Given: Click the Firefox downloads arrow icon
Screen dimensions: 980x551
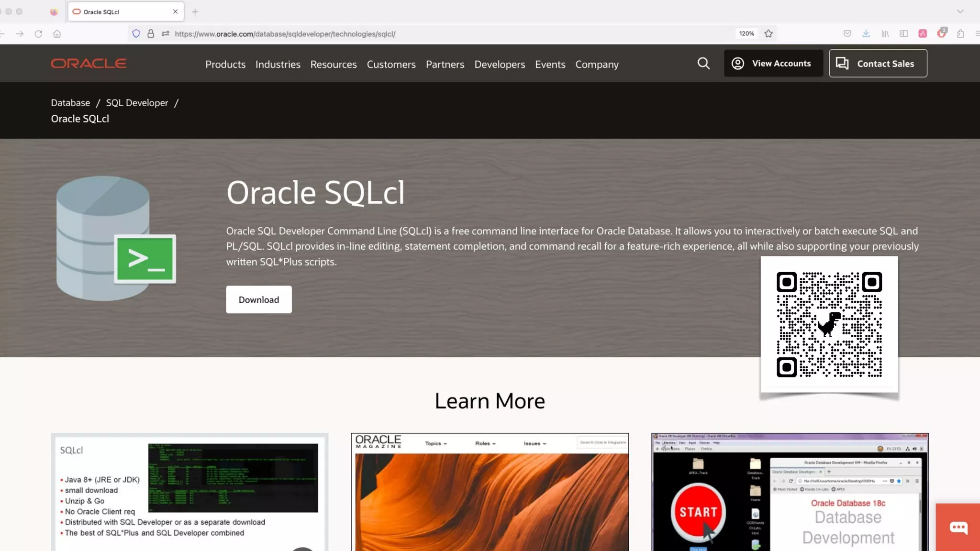Looking at the screenshot, I should tap(866, 33).
